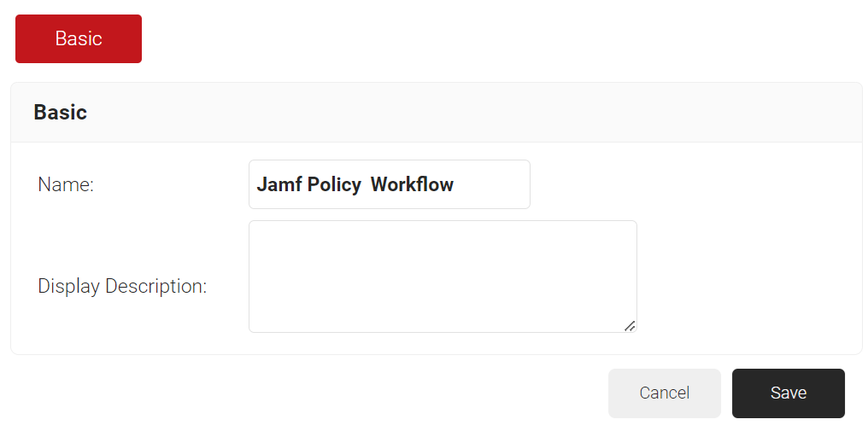Screen dimensions: 868x431
Task: Focus the Name input field
Action: click(x=389, y=184)
